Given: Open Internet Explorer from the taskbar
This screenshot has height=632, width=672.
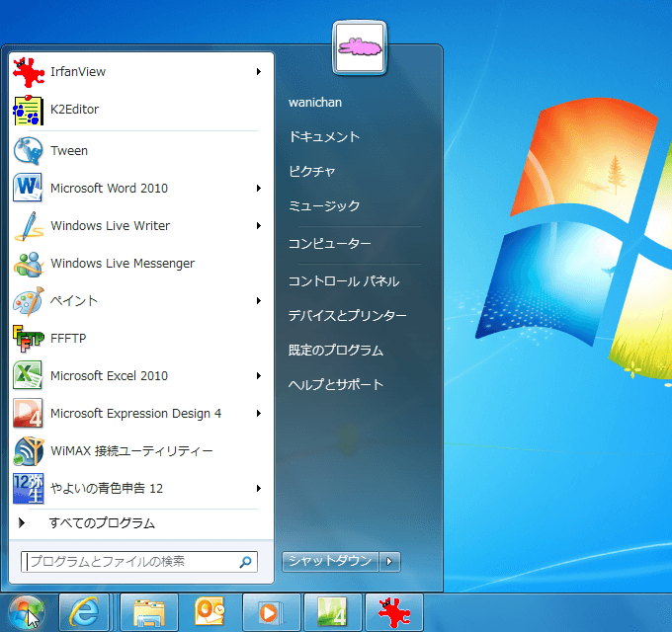Looking at the screenshot, I should [84, 612].
